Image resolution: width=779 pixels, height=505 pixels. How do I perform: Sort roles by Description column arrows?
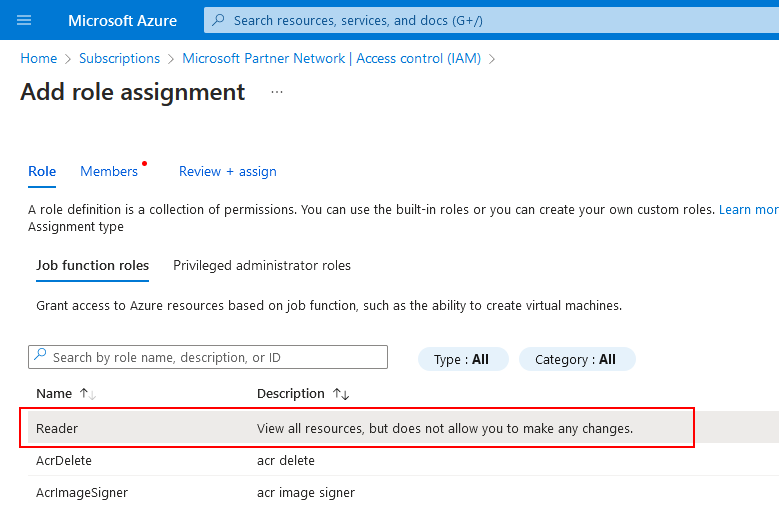[341, 394]
